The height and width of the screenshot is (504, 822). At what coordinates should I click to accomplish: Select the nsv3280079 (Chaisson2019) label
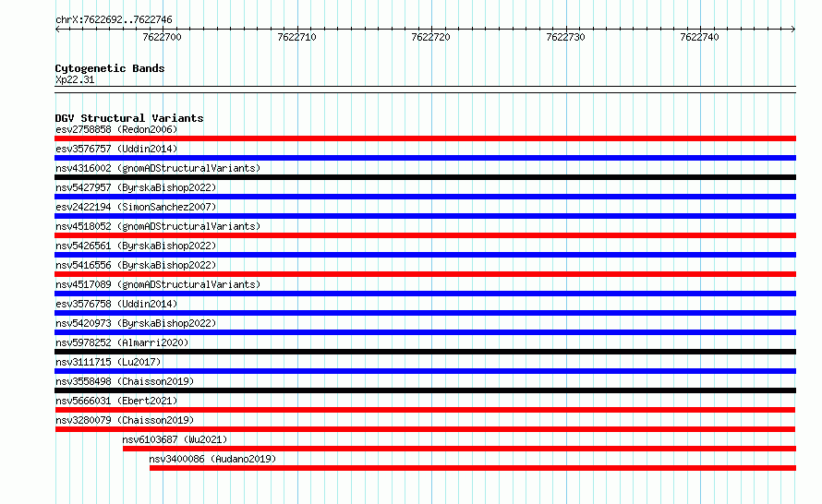point(125,420)
